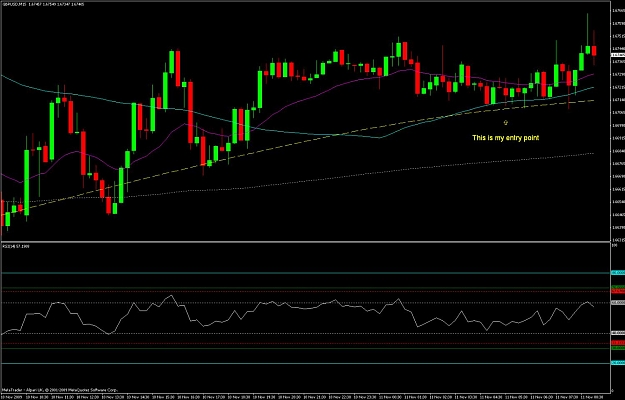Click the highlighted current price label on price scale
625x400 pixels.
618,55
